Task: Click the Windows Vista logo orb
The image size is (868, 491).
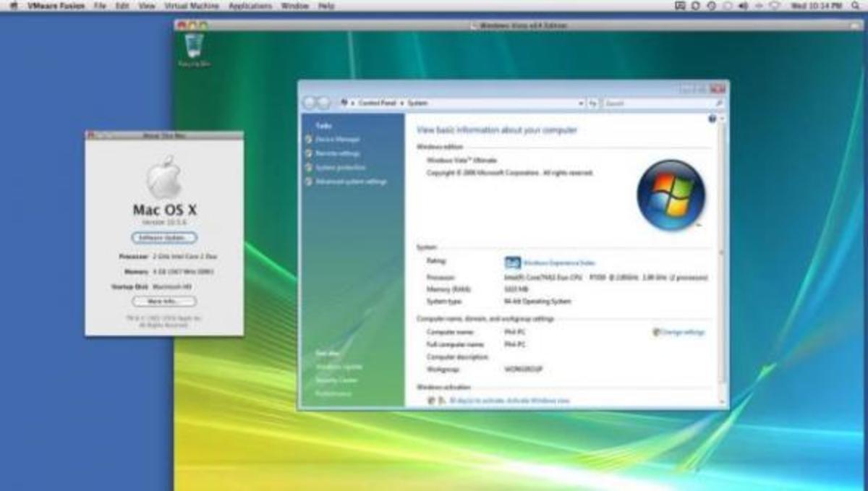Action: coord(671,195)
